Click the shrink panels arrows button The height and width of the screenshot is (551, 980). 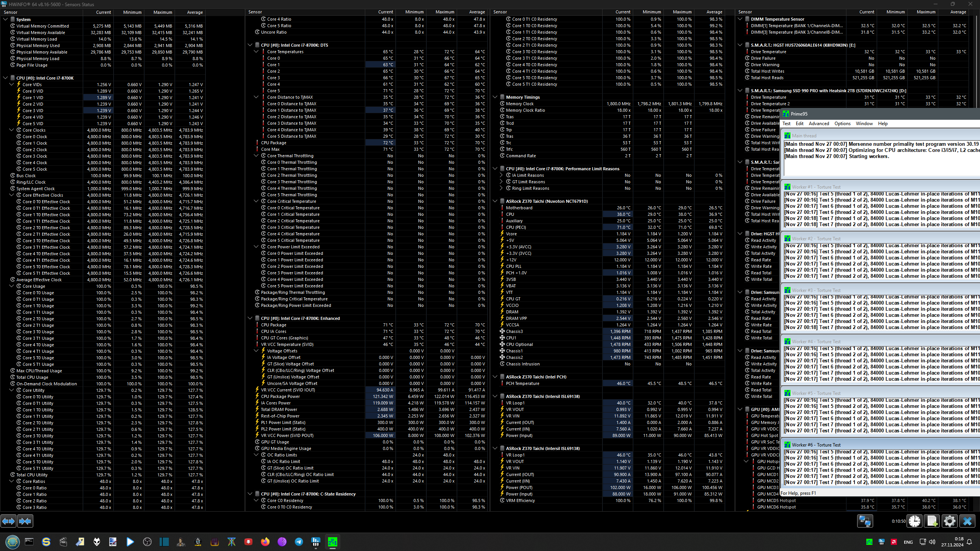point(25,521)
